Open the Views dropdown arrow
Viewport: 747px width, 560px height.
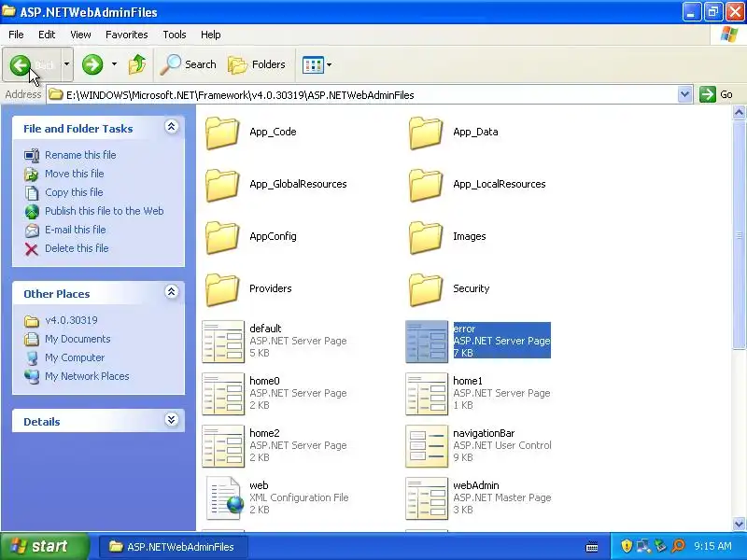[x=330, y=64]
